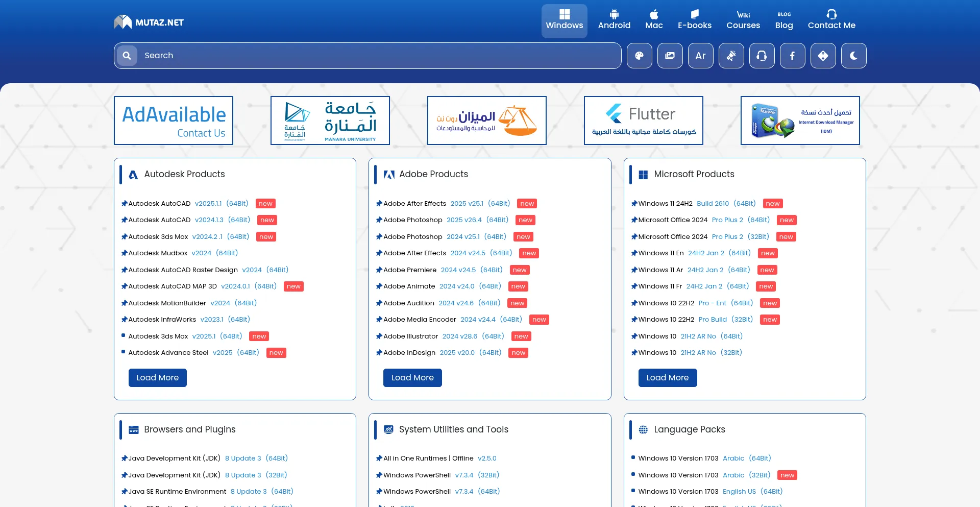Open All in One Runtimes Offline v2.5.0
The image size is (980, 507).
(440, 458)
